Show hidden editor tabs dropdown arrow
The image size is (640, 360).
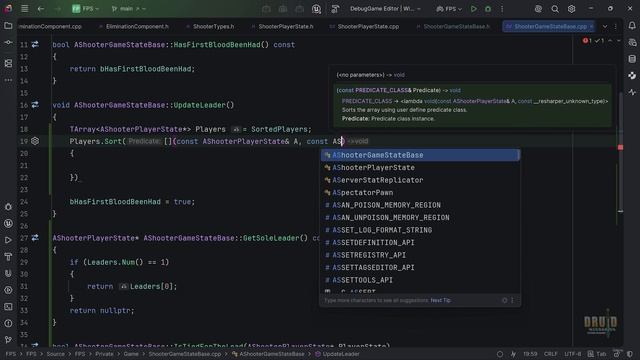click(x=605, y=27)
